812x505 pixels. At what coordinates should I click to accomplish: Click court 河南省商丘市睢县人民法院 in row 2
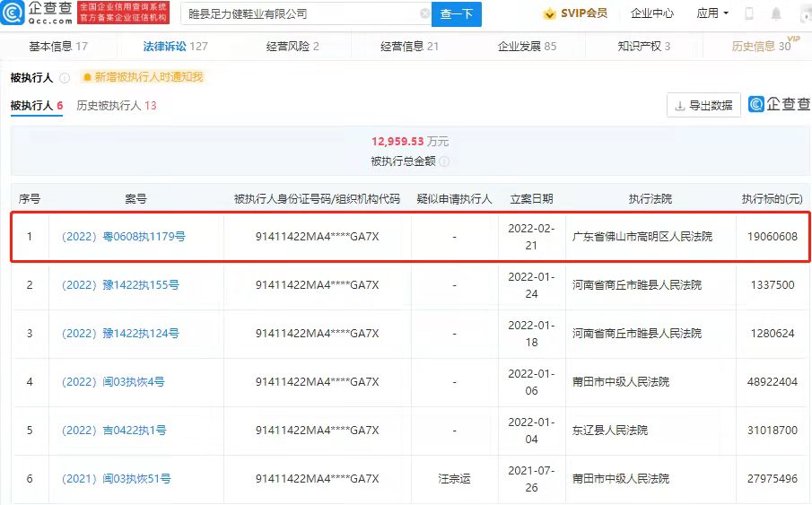click(x=636, y=285)
